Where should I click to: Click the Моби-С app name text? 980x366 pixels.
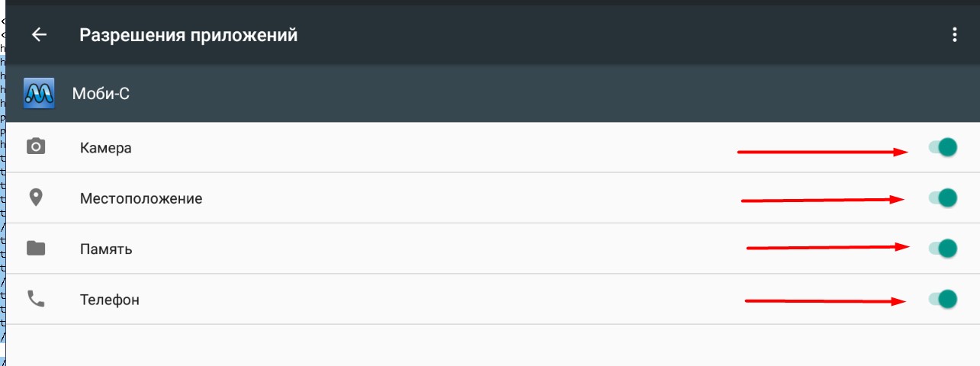tap(101, 94)
